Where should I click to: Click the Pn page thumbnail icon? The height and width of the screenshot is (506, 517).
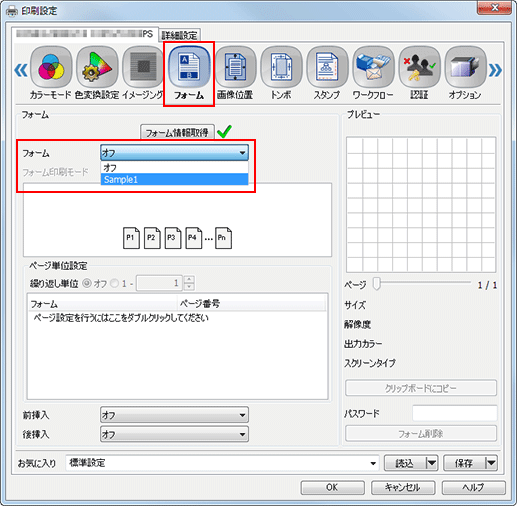point(223,238)
